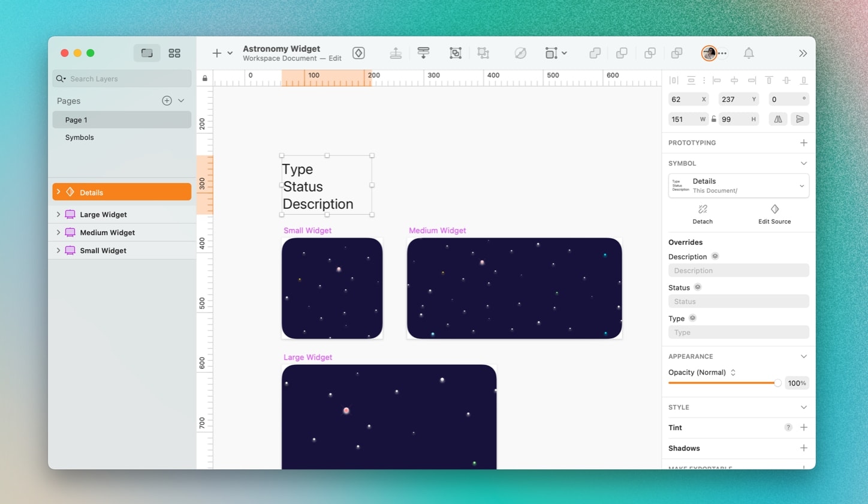Expand the Large Widget artboard layer
Viewport: 868px width, 504px height.
click(58, 214)
